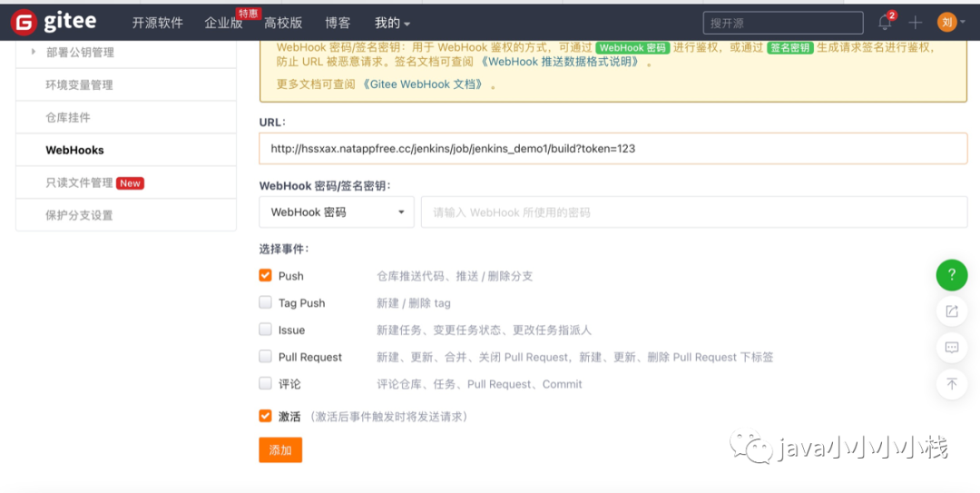The width and height of the screenshot is (980, 493).
Task: Expand the 部署公钥管理 tree arrow
Action: (34, 52)
